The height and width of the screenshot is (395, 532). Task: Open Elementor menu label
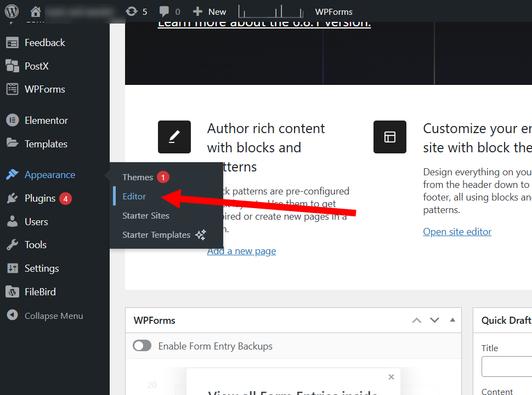tap(46, 121)
